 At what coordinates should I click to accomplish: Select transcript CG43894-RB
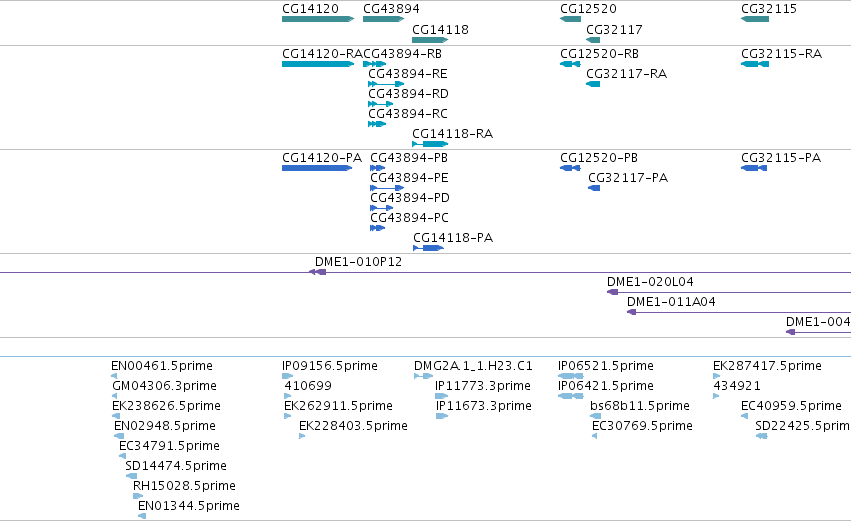pyautogui.click(x=374, y=64)
